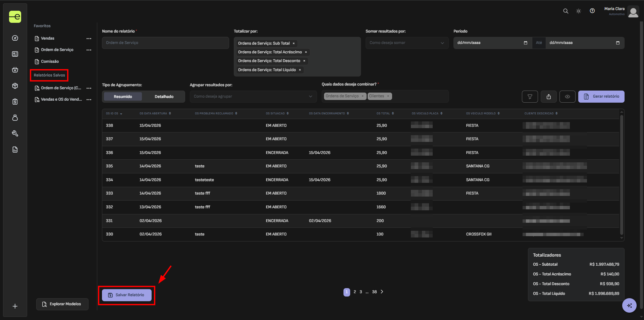Open the wrench tools sidebar icon
The height and width of the screenshot is (320, 644).
click(x=15, y=134)
